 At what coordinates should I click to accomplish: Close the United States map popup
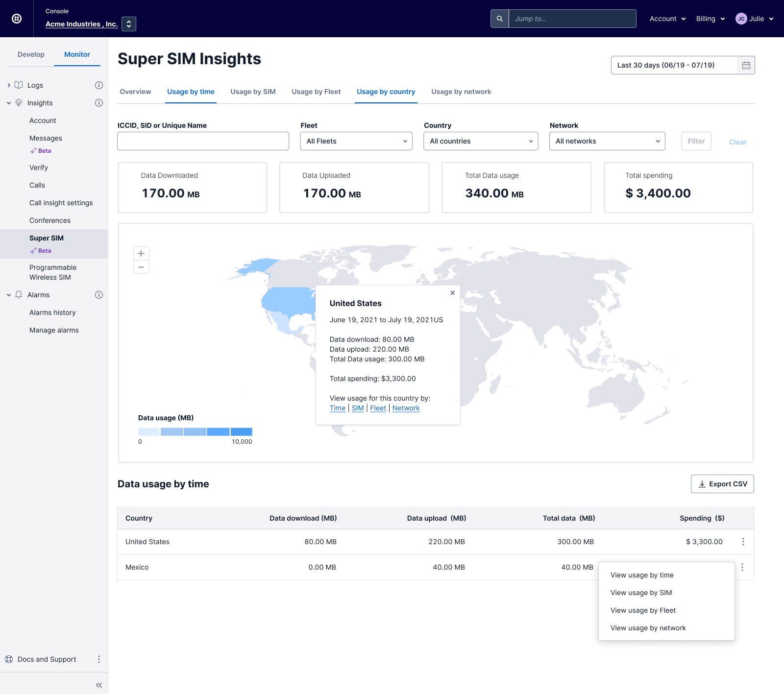[x=452, y=293]
